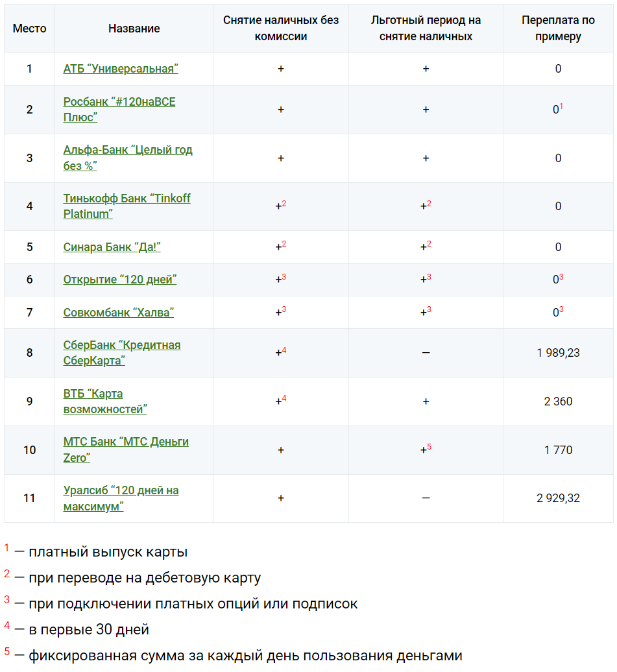Click Тинькофф cash withdrawal cell with footnote 2
The image size is (617, 672).
click(x=281, y=205)
